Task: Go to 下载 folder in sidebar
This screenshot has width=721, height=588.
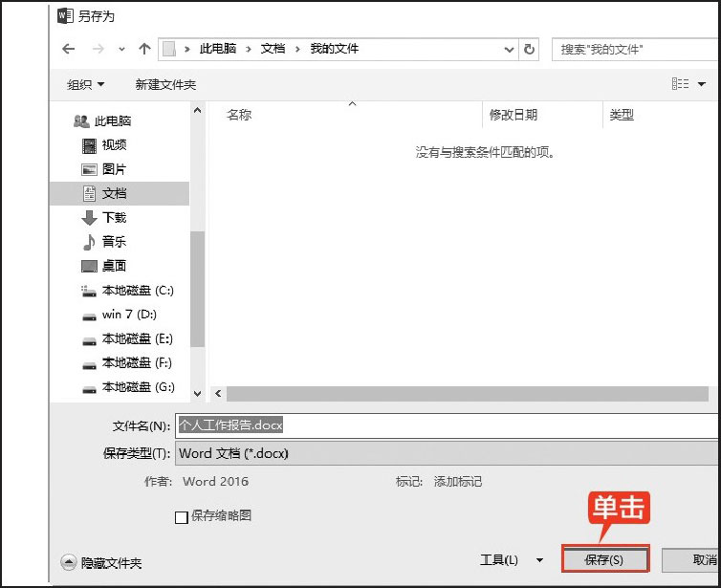Action: click(x=114, y=218)
